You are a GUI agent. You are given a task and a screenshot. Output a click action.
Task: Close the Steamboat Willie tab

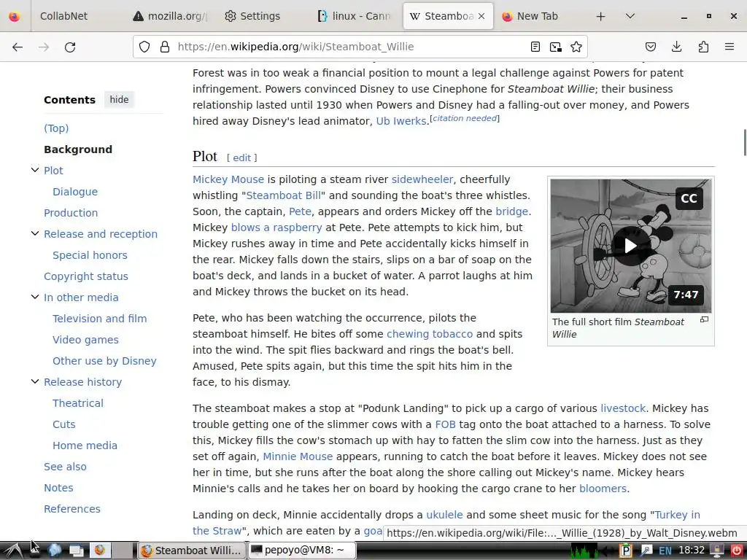click(481, 16)
